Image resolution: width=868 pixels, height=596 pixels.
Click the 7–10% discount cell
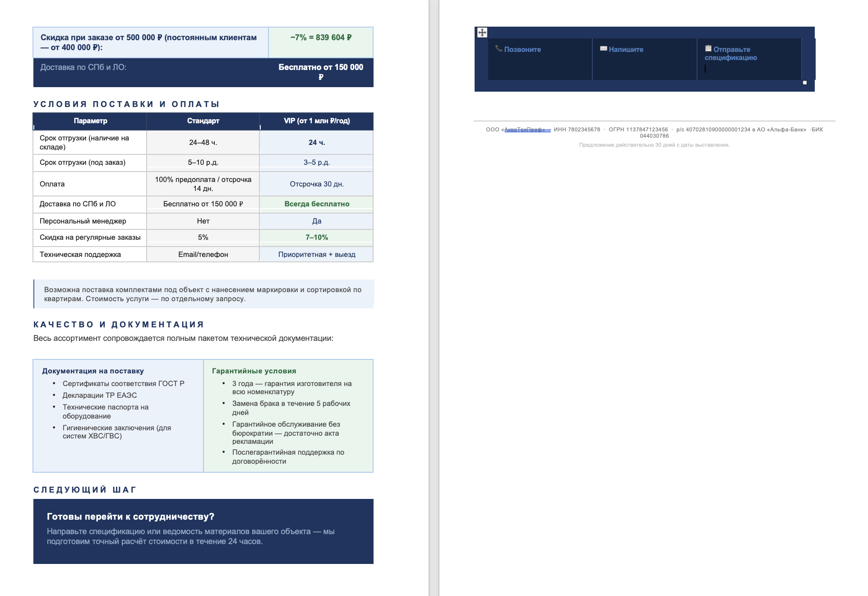317,237
